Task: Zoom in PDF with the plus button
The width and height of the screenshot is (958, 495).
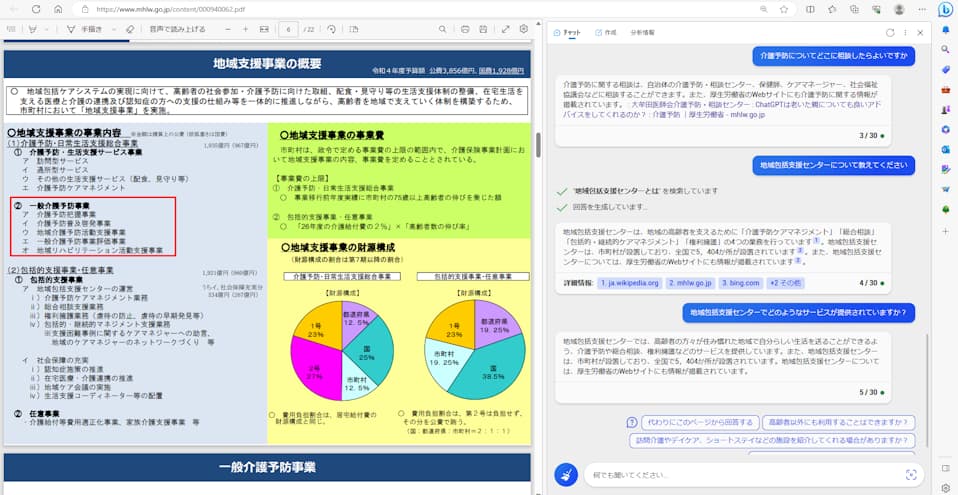Action: point(246,29)
